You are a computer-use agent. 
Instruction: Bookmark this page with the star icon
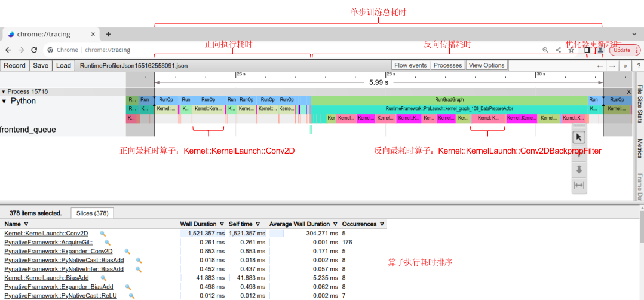point(571,50)
